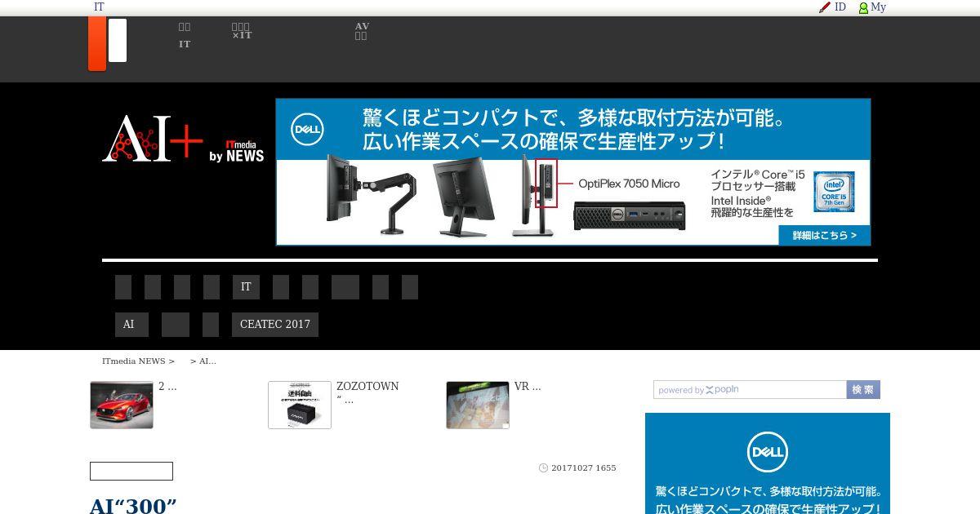The width and height of the screenshot is (980, 514).
Task: Click the Dell sidebar advertisement
Action: [x=768, y=463]
